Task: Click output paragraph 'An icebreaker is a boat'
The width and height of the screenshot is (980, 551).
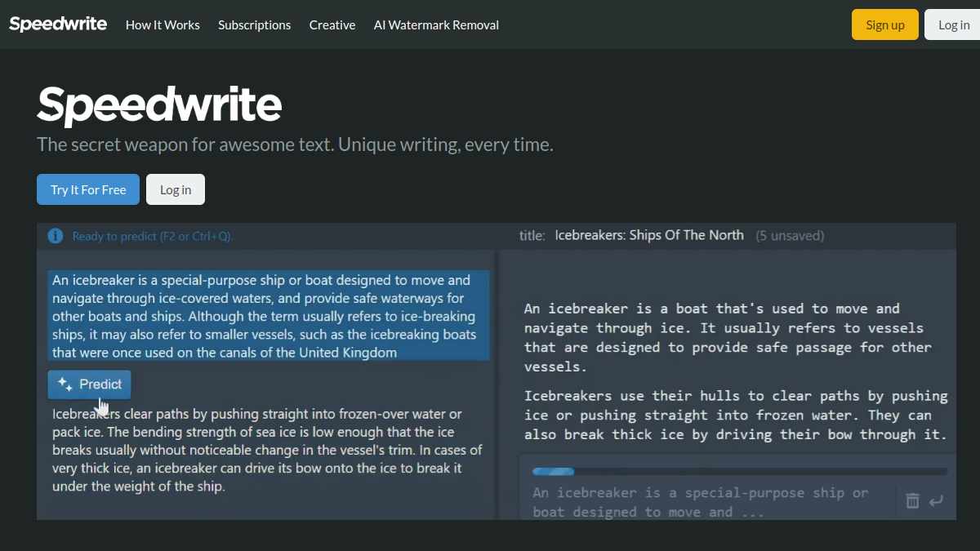Action: [x=728, y=337]
